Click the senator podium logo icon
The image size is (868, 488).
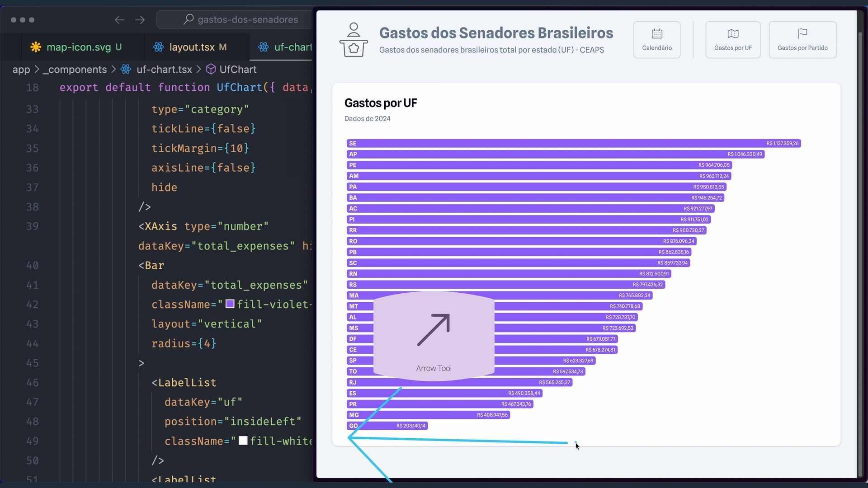[354, 40]
